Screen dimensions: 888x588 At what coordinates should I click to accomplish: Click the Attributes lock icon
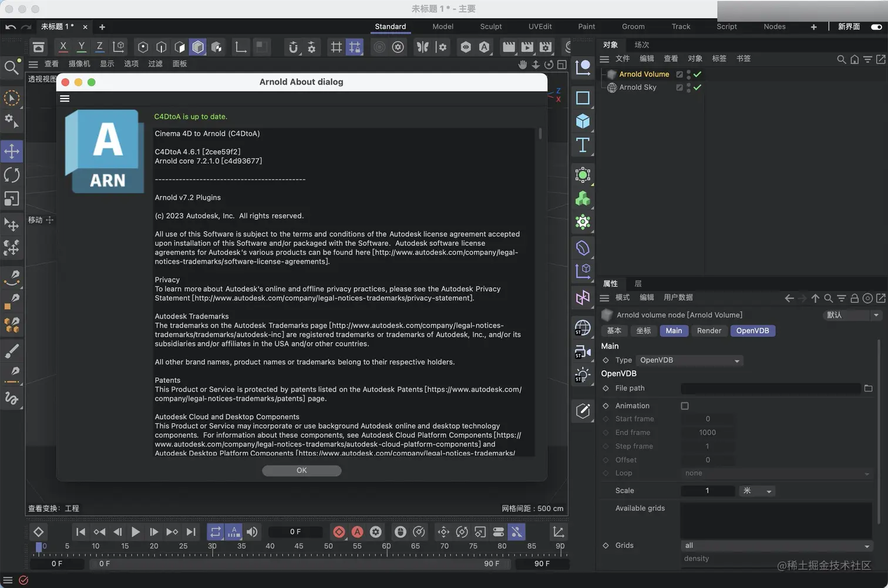855,298
